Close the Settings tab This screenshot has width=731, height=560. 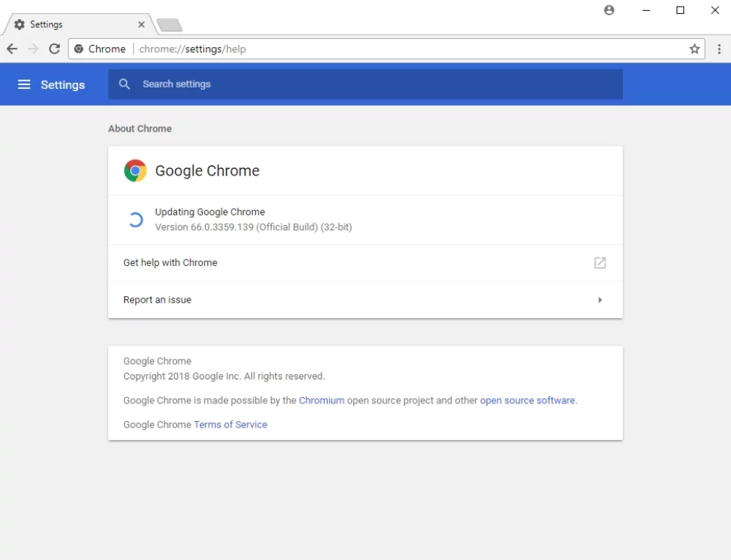[141, 24]
